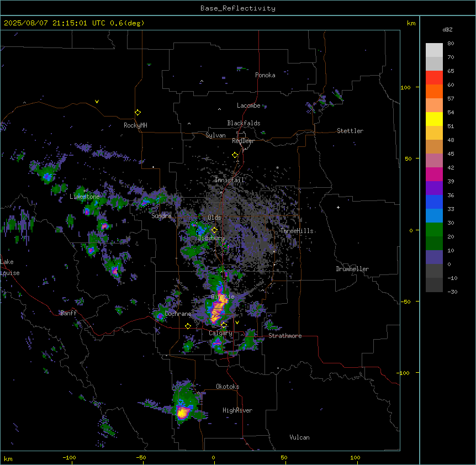This screenshot has height=465, width=476.
Task: Click the RockyMH label
Action: coord(135,125)
